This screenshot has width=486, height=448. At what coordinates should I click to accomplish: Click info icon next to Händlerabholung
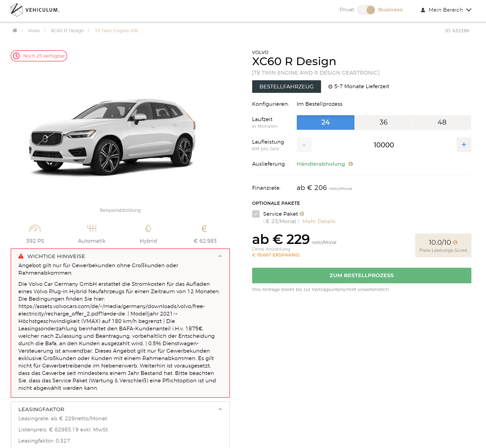[351, 164]
